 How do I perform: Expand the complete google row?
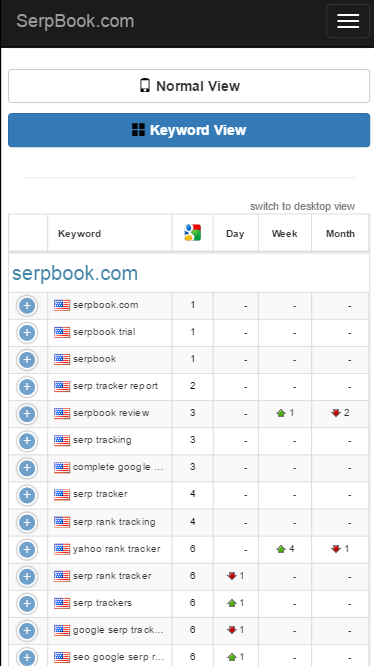click(27, 468)
